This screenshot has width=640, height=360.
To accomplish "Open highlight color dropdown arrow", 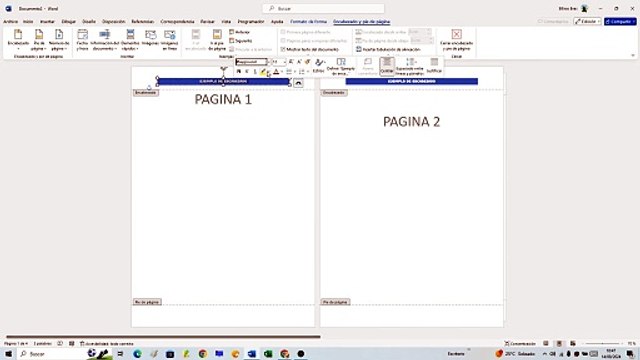I will tap(268, 72).
